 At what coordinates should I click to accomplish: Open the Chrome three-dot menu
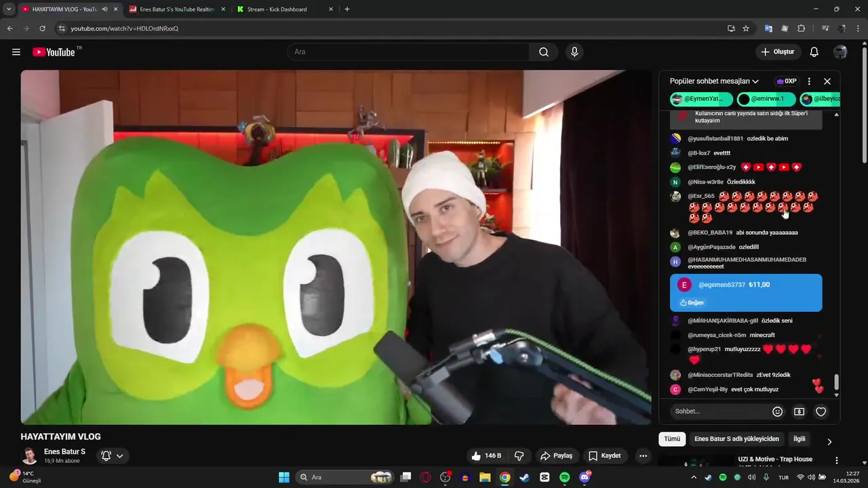coord(859,28)
